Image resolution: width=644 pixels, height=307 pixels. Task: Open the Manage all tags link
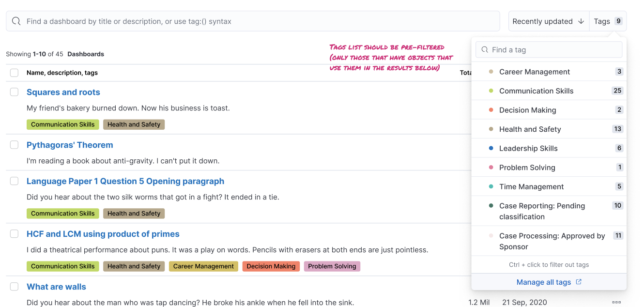[x=544, y=282]
